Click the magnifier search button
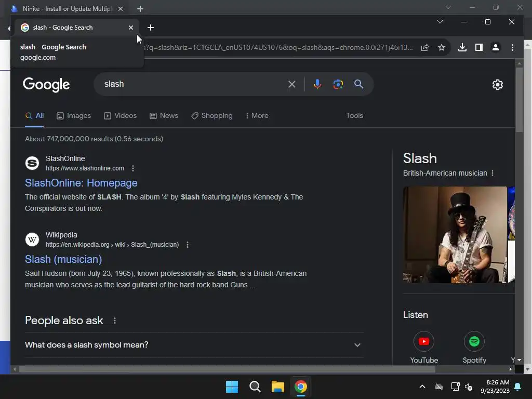 coord(358,84)
